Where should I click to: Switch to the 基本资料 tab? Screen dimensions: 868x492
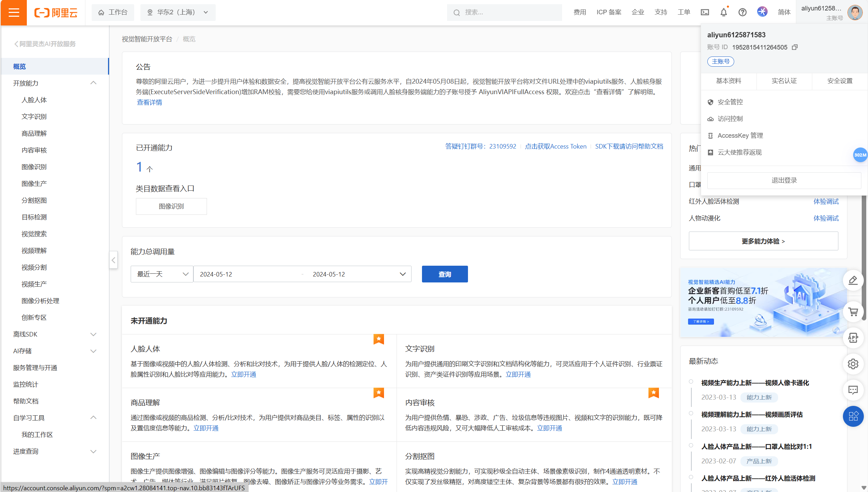(728, 81)
